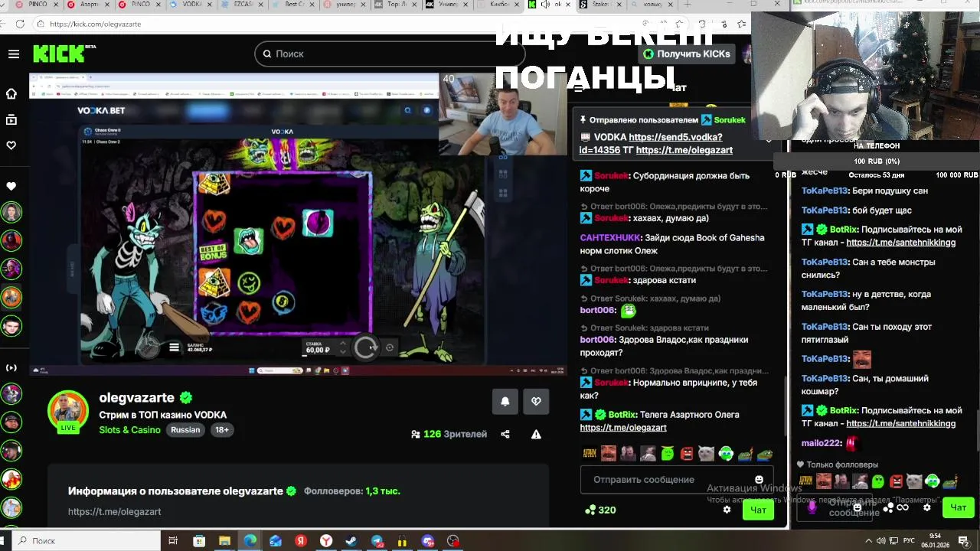
Task: Open emoji picker in main chat input
Action: point(759,480)
